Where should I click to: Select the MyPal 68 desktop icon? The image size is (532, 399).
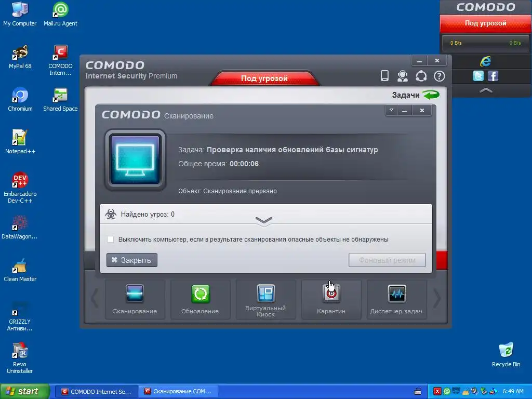click(20, 57)
